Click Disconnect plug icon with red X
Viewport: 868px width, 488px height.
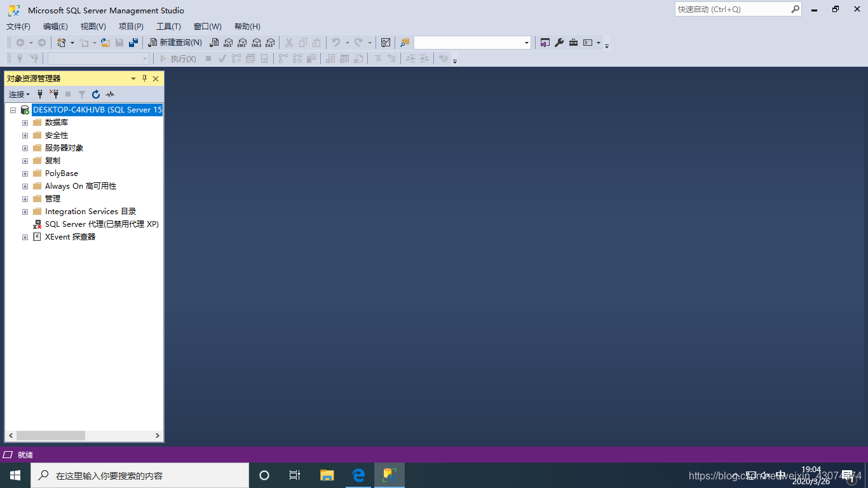[x=54, y=94]
